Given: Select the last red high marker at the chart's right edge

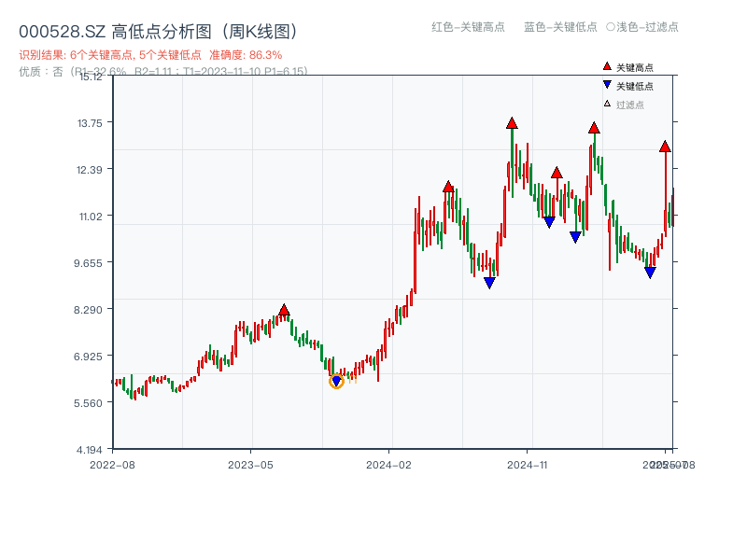Looking at the screenshot, I should coord(665,147).
